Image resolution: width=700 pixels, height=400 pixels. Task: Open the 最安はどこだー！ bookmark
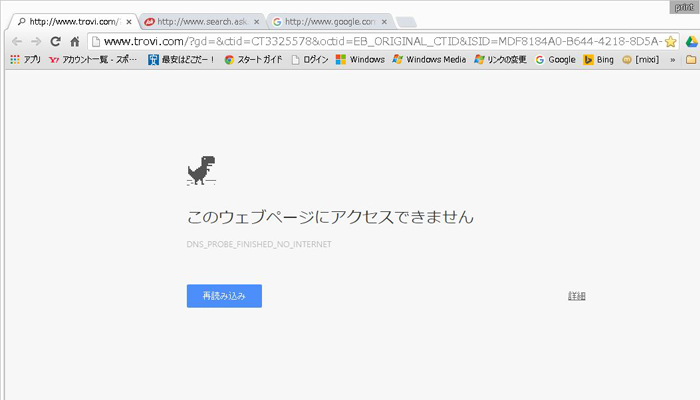click(181, 59)
